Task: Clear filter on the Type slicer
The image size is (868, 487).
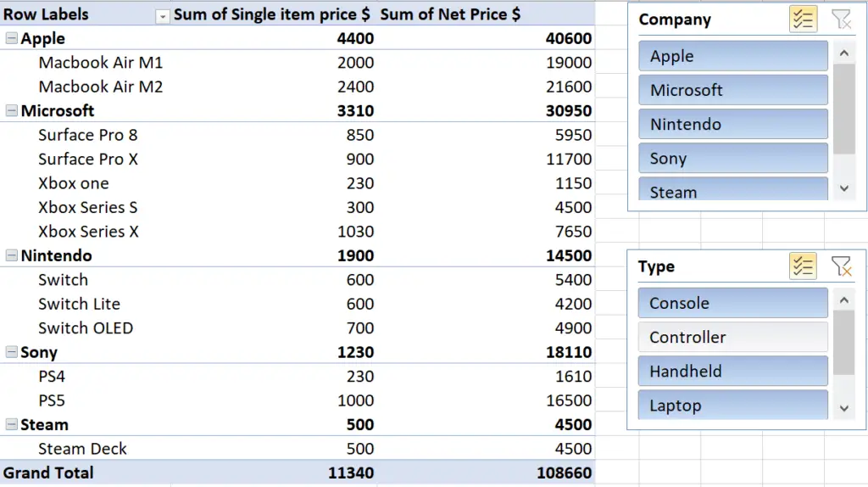Action: pos(841,266)
